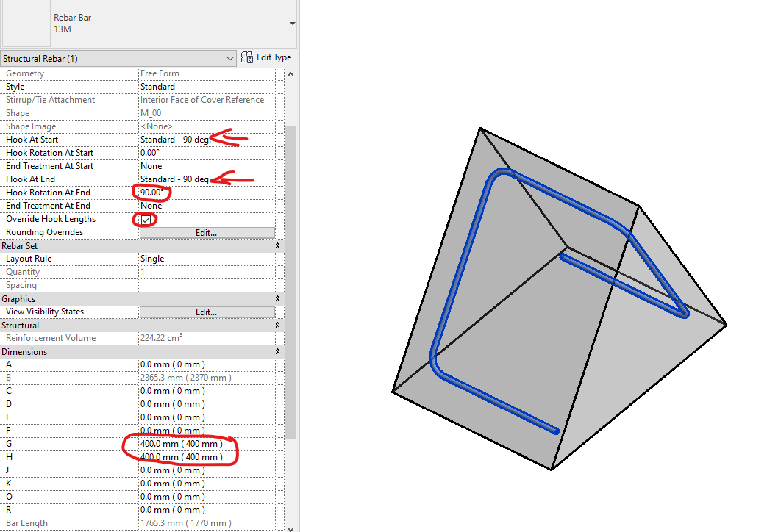Click the Rounding Overrides Edit button
Screen dimensions: 767x532
(207, 233)
